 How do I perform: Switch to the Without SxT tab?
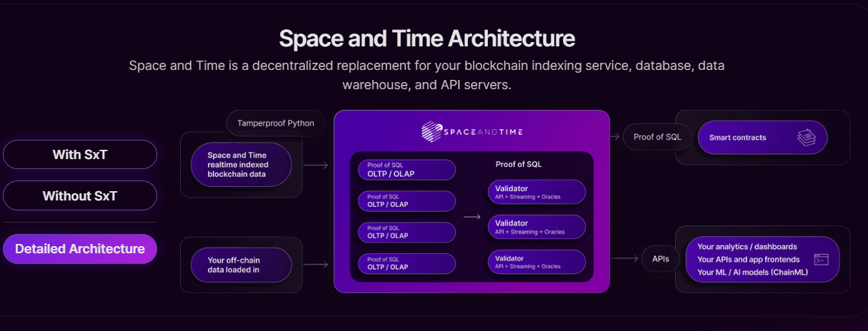pos(80,195)
